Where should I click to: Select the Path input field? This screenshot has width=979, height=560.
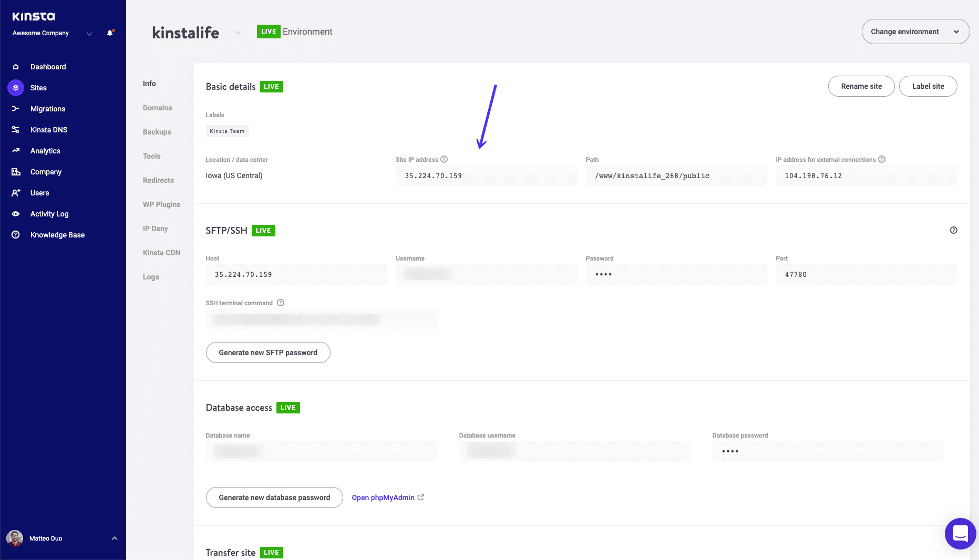coord(676,175)
